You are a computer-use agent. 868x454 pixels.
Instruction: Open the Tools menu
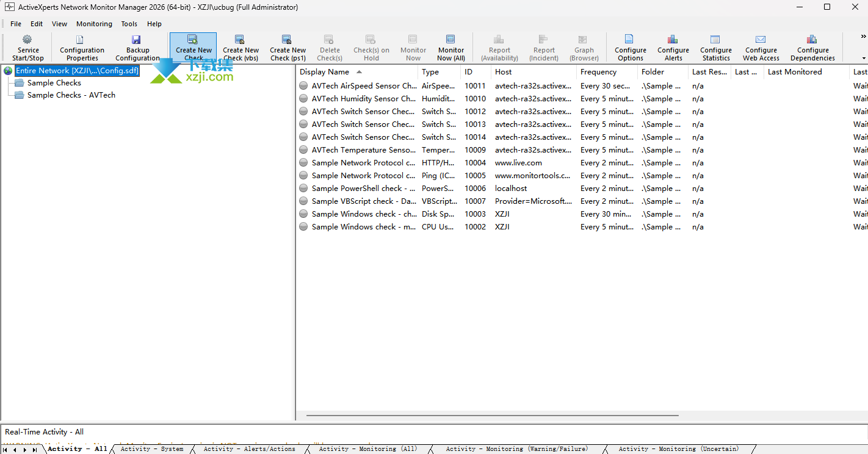pyautogui.click(x=129, y=24)
